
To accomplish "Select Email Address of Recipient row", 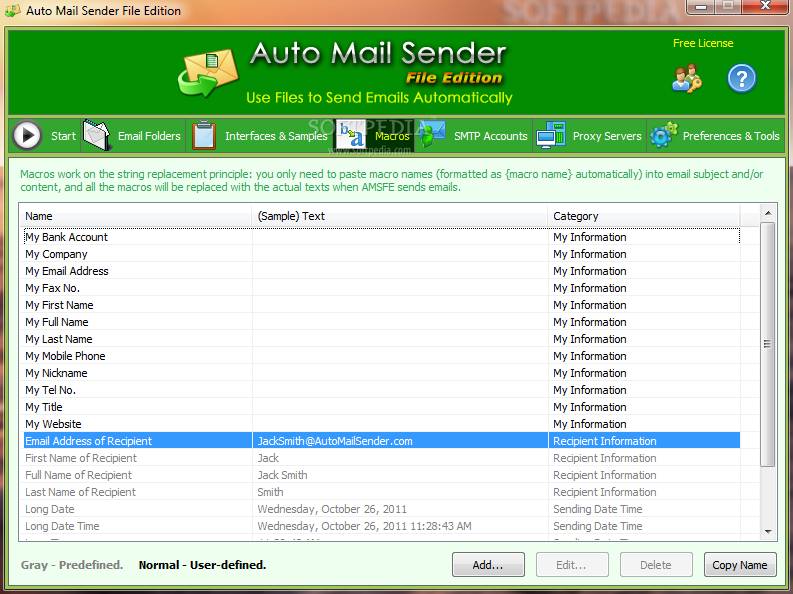I will coord(382,441).
